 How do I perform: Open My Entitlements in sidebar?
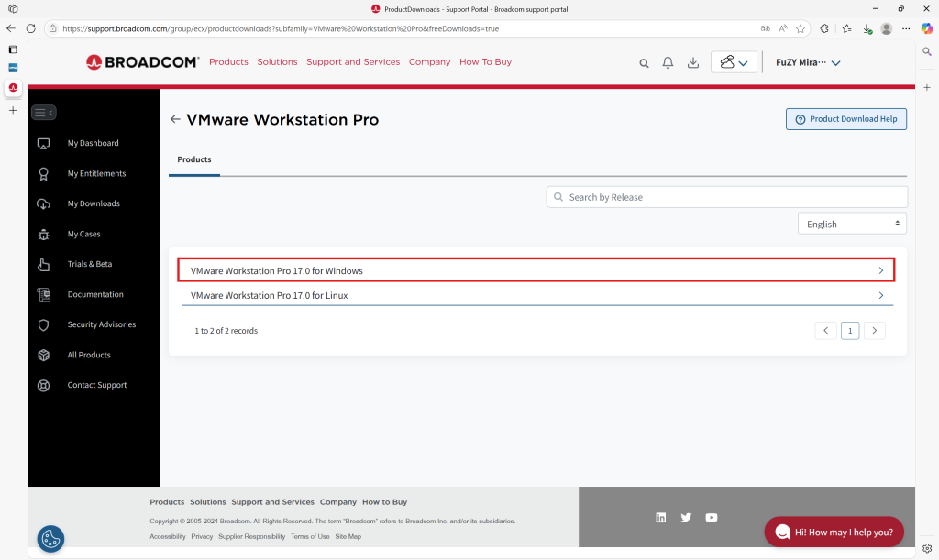pos(96,173)
